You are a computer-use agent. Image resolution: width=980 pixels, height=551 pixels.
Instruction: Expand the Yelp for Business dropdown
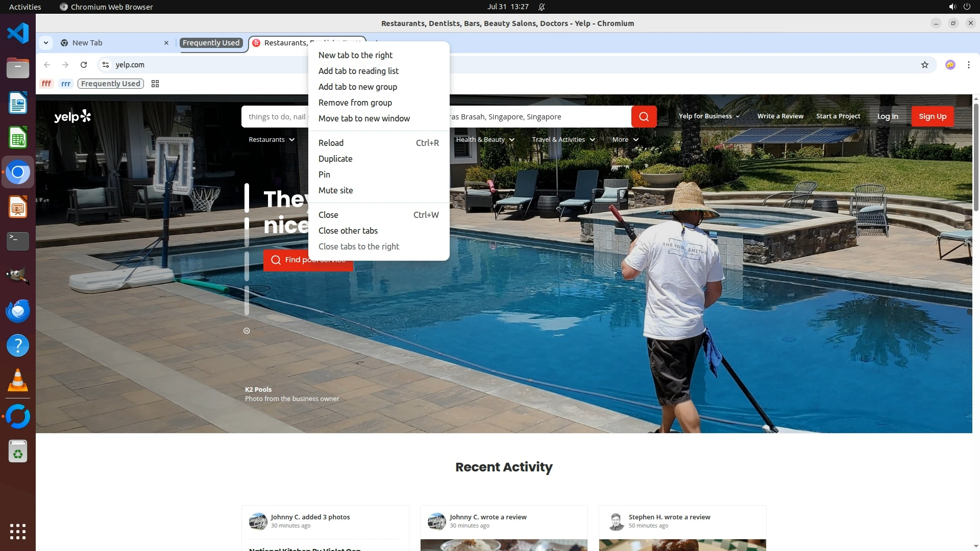708,116
